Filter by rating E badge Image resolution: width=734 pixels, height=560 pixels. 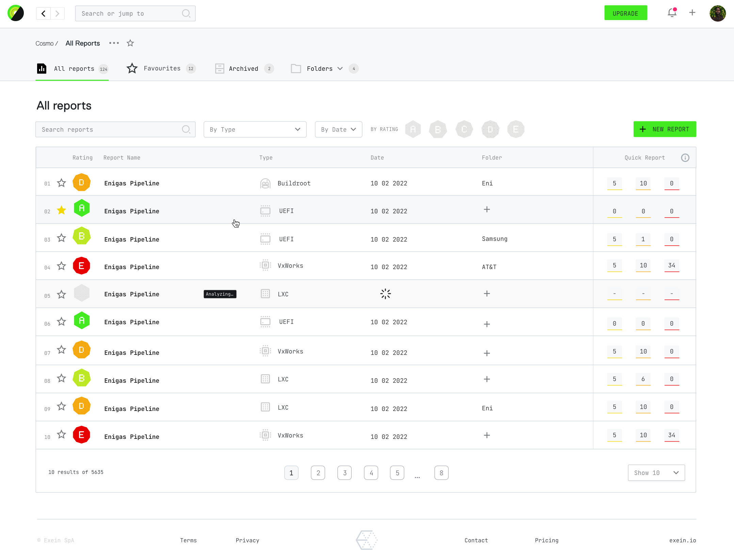pos(516,130)
